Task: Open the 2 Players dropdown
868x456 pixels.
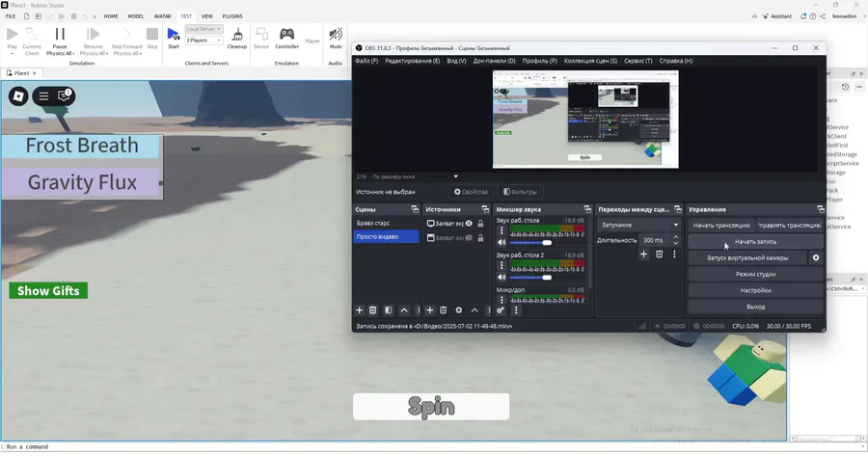Action: 203,40
